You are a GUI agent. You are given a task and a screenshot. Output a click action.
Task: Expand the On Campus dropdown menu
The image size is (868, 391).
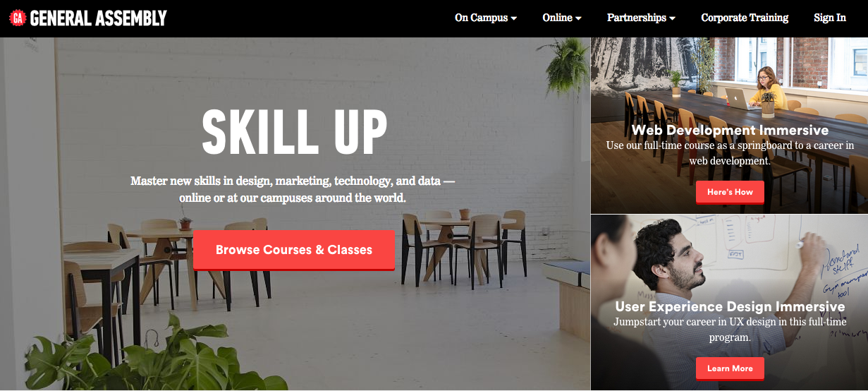tap(486, 18)
